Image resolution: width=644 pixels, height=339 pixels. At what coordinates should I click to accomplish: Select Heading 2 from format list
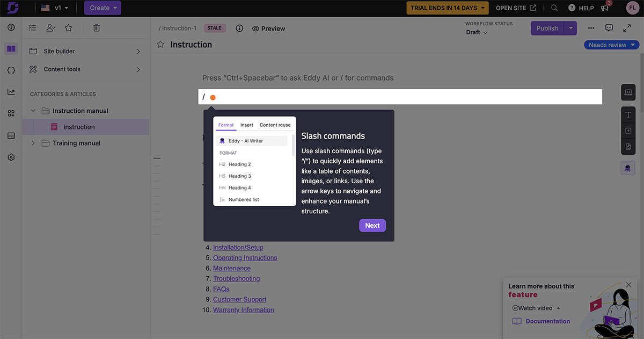239,164
